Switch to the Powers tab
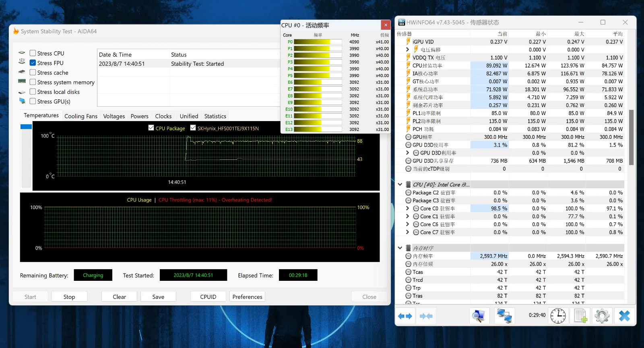This screenshot has height=348, width=644. [x=139, y=116]
